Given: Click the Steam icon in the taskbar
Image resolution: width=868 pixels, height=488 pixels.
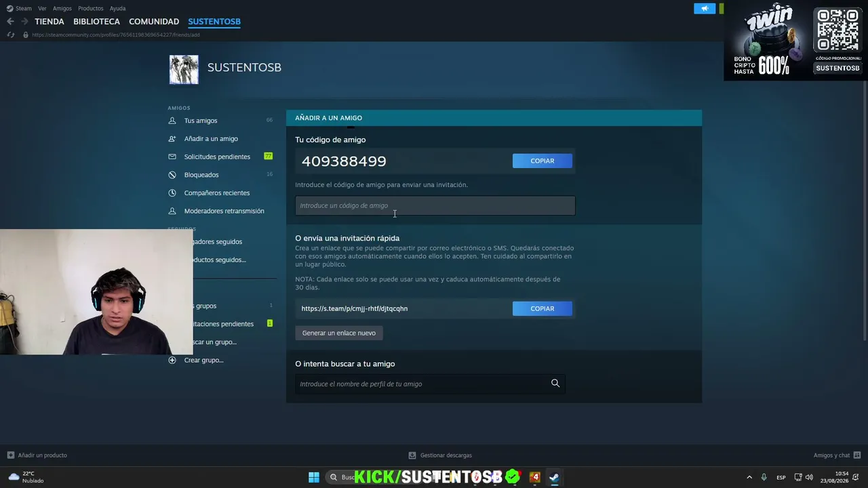Looking at the screenshot, I should pos(554,477).
